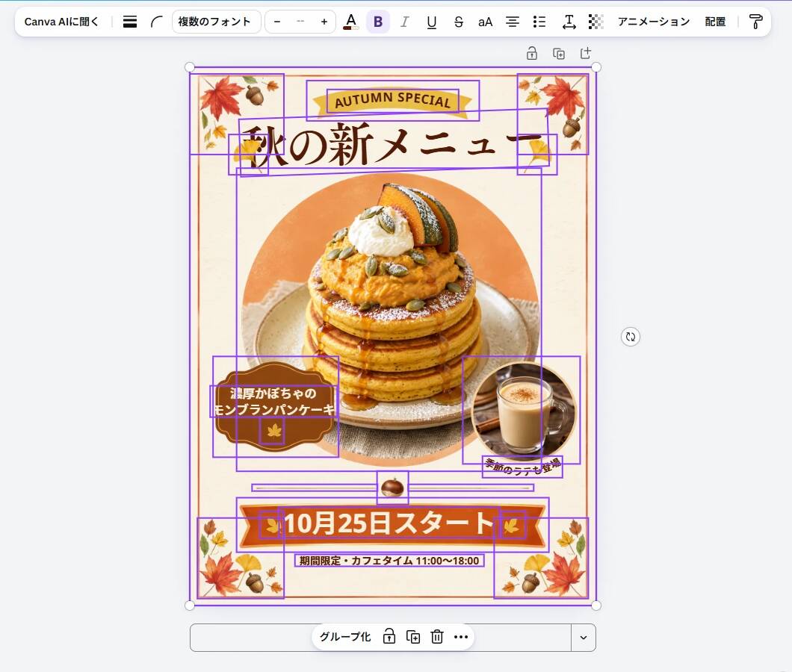Select the small maple leaf in brown badge
This screenshot has height=672, width=792.
273,431
